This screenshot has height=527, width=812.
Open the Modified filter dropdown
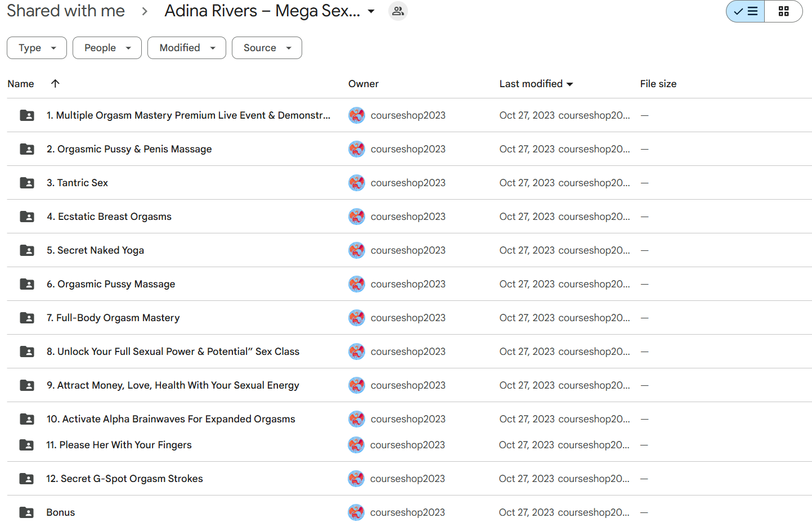[x=187, y=48]
